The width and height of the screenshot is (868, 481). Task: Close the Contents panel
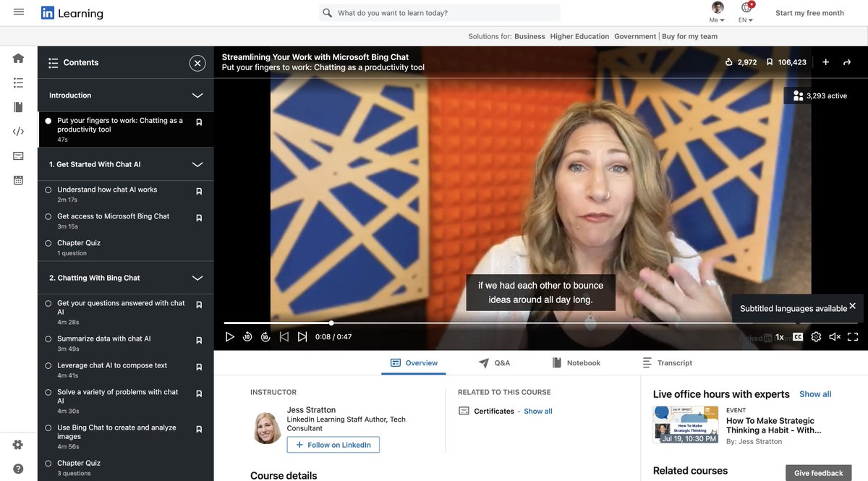[197, 63]
